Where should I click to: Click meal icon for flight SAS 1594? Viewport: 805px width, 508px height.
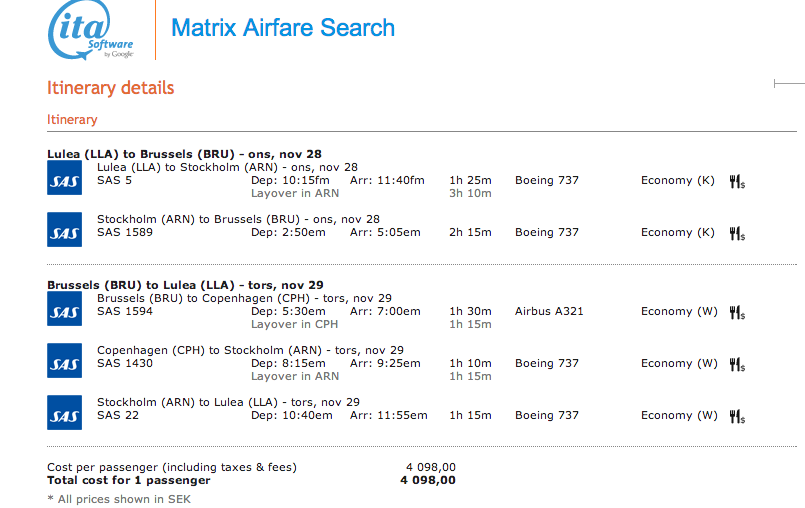coord(737,313)
